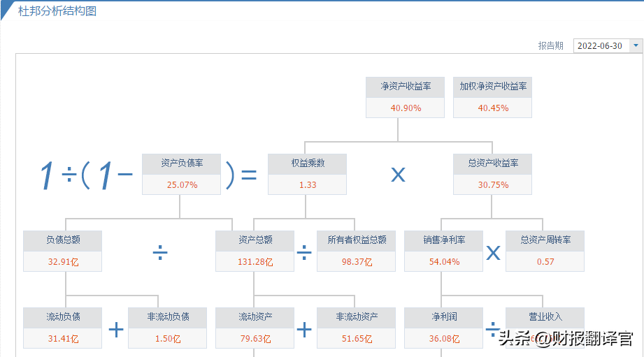This screenshot has height=357, width=644.
Task: Click the 加权净资产收益率 box
Action: click(492, 97)
